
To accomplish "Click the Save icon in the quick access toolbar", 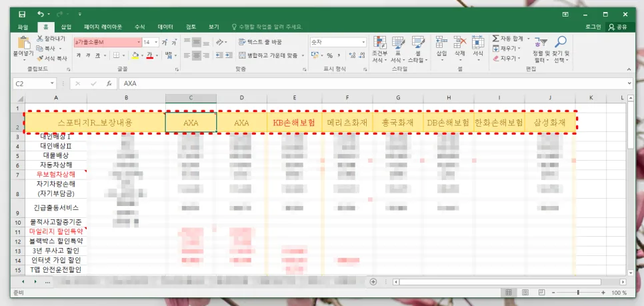I will click(x=22, y=15).
